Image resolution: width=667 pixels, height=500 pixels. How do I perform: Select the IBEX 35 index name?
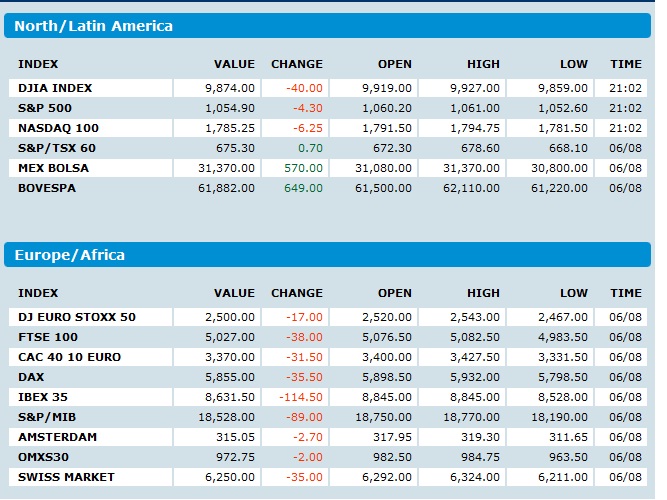click(x=43, y=397)
